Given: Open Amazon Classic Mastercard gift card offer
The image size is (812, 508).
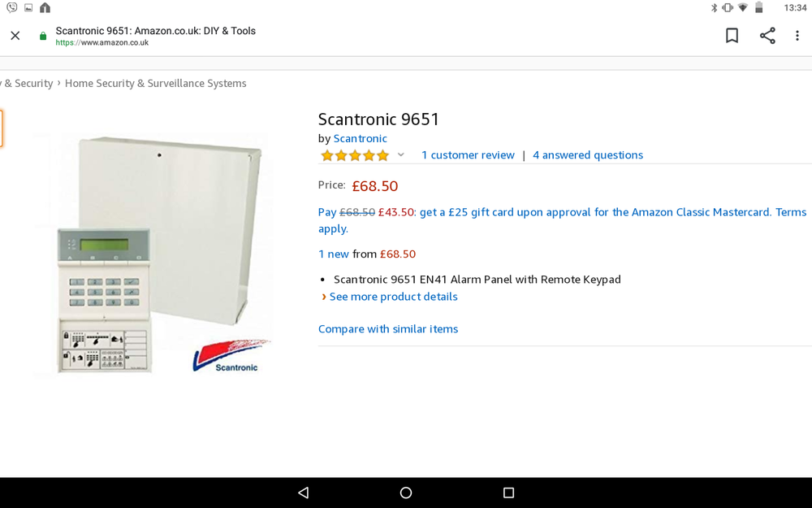Looking at the screenshot, I should click(563, 219).
